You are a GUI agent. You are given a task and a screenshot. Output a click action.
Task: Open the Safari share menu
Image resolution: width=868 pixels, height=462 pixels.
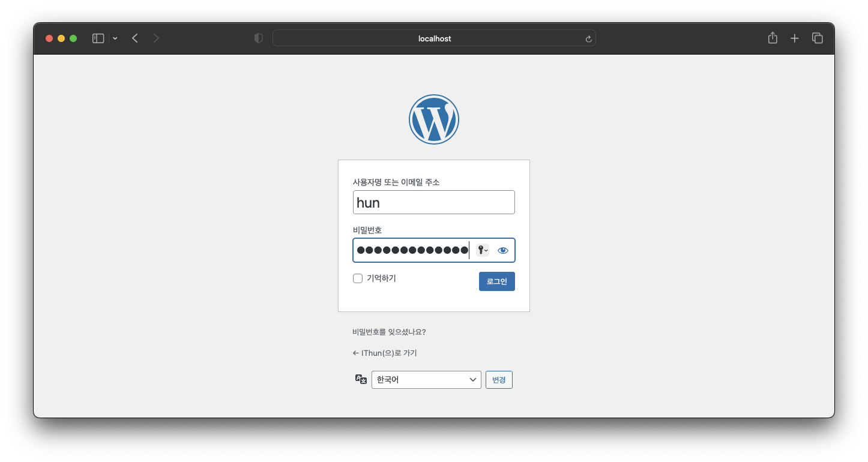click(x=773, y=38)
